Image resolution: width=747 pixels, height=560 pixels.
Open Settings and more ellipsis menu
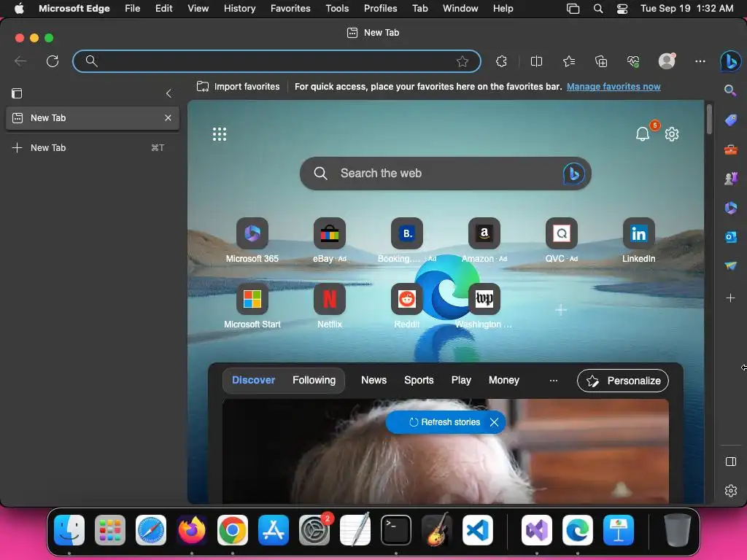pos(700,61)
